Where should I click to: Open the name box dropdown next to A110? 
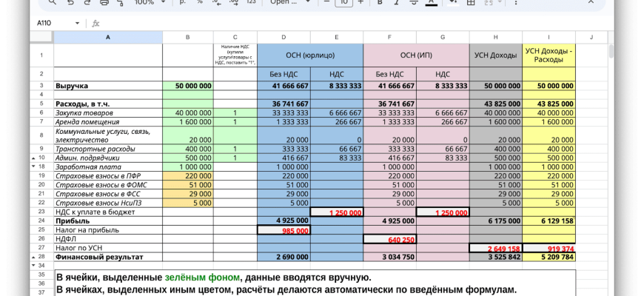pyautogui.click(x=77, y=23)
